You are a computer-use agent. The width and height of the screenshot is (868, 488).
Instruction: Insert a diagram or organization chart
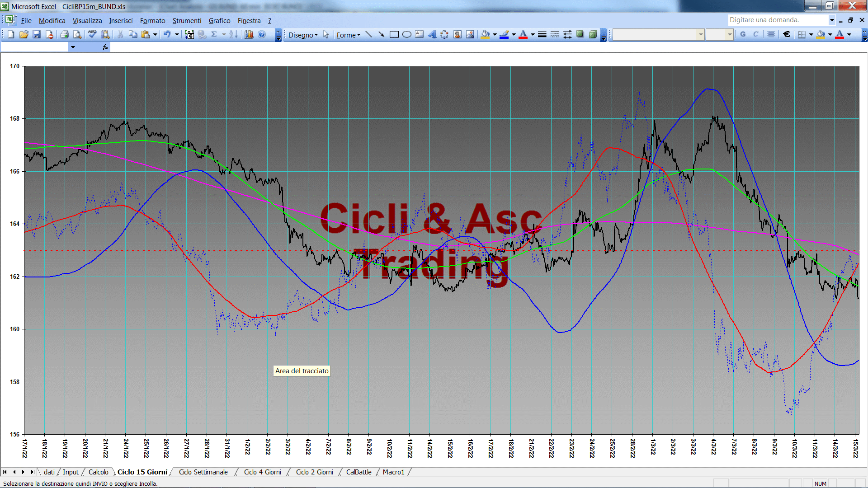445,34
